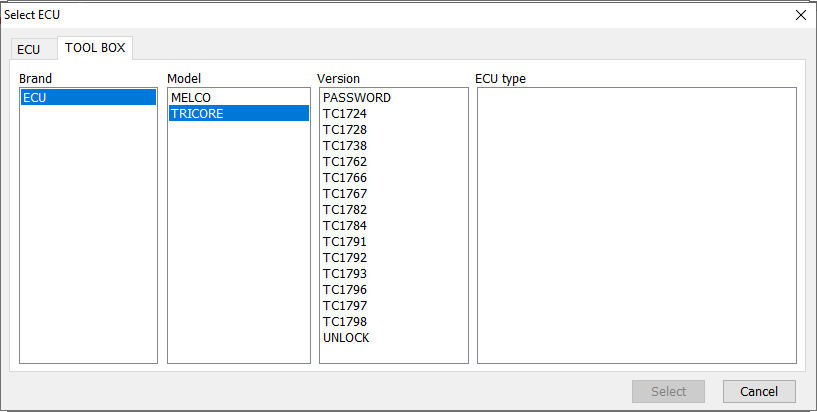Switch to the ECU tab
This screenshot has height=412, width=817.
29,50
